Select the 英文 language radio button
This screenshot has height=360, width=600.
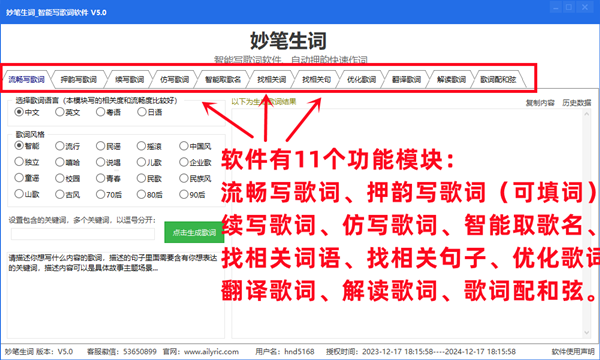click(67, 112)
